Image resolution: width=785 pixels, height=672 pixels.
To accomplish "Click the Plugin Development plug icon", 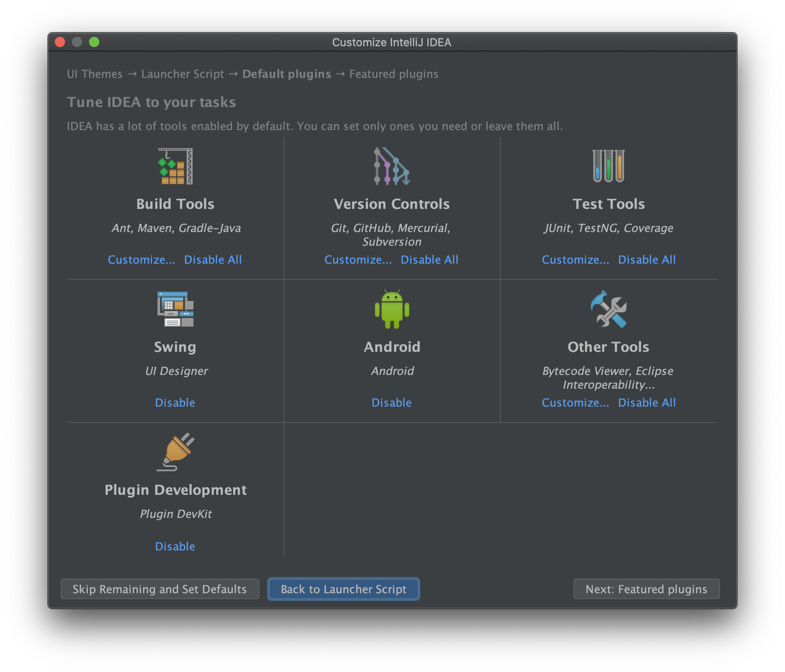I will (x=175, y=452).
